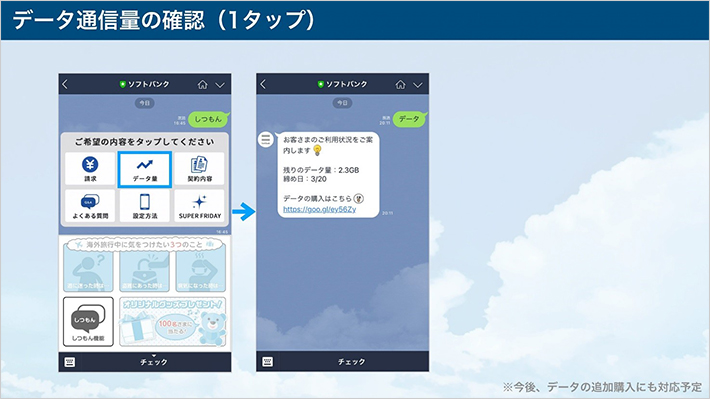Tap the green しつもん sent message bubble
The image size is (710, 399).
pos(208,119)
